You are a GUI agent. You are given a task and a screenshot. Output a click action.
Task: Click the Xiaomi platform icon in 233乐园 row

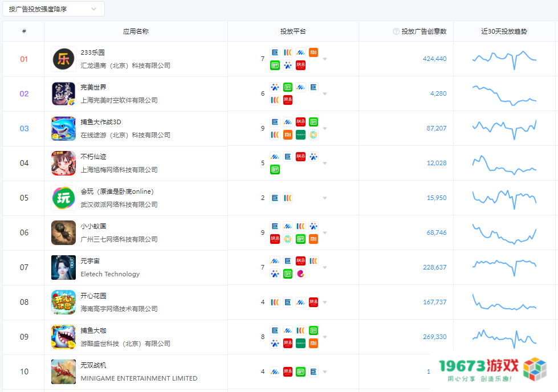(314, 52)
